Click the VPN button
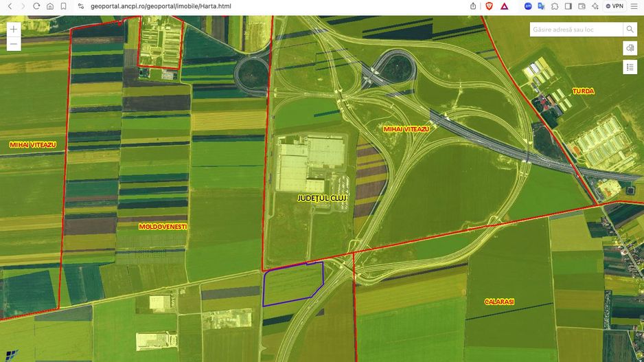Viewport: 644px width, 362px height. pos(614,6)
